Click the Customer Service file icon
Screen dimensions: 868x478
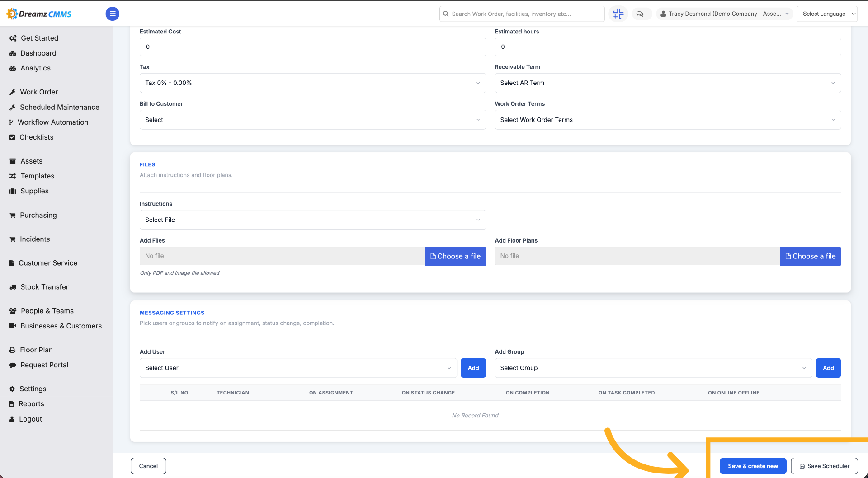tap(12, 263)
